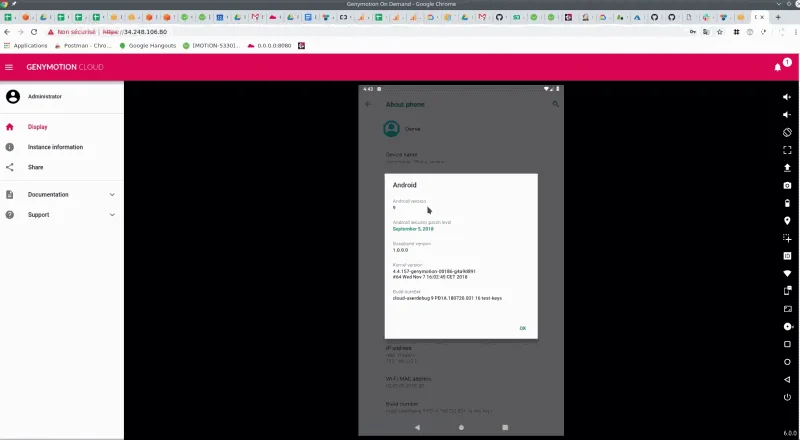This screenshot has height=440, width=800.
Task: Bookmark this page with the star
Action: [719, 32]
